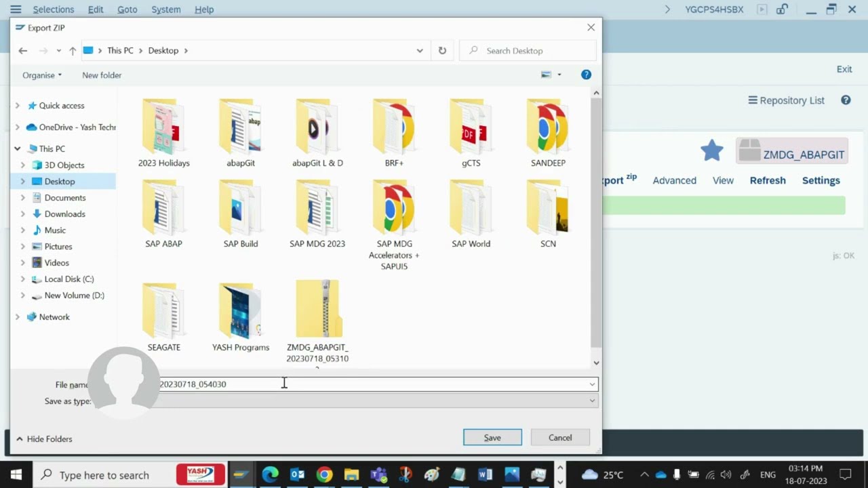Click the padlock icon in the SAP title bar
868x488 pixels.
[782, 9]
